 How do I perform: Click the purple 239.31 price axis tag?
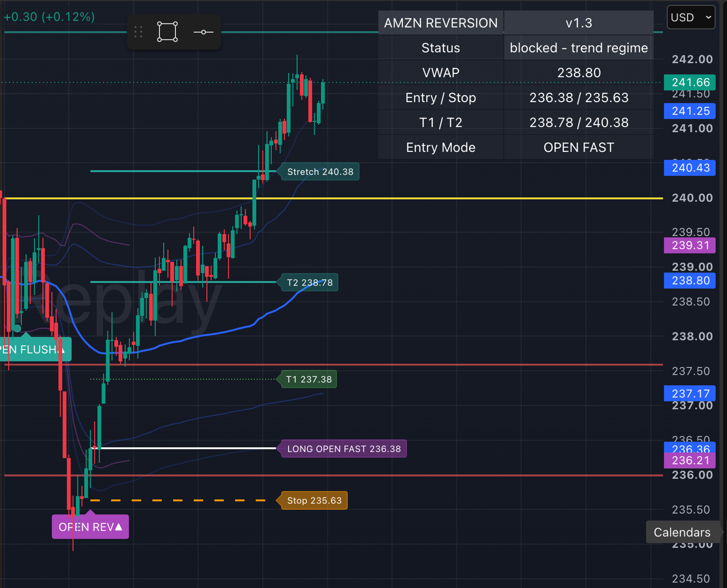click(689, 245)
